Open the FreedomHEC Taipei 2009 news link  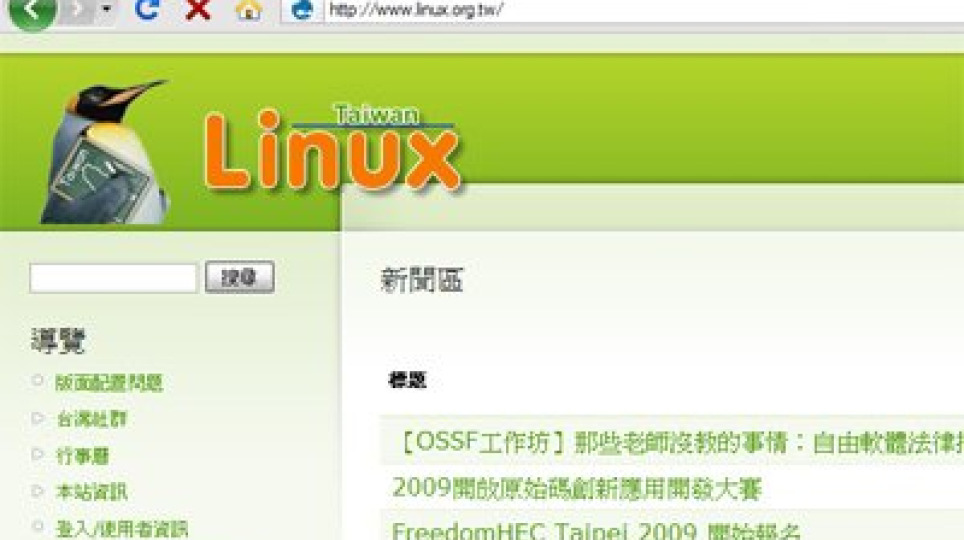tap(596, 530)
